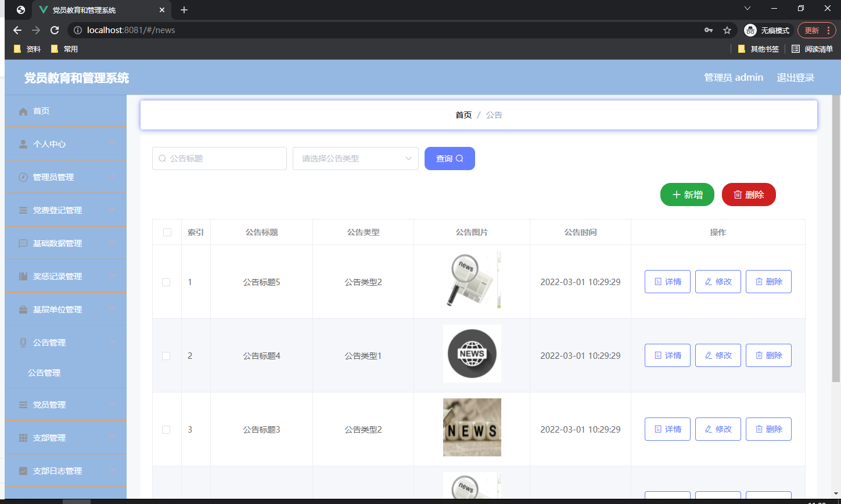Open 详情 for 公告标题5
The width and height of the screenshot is (841, 504).
(667, 282)
